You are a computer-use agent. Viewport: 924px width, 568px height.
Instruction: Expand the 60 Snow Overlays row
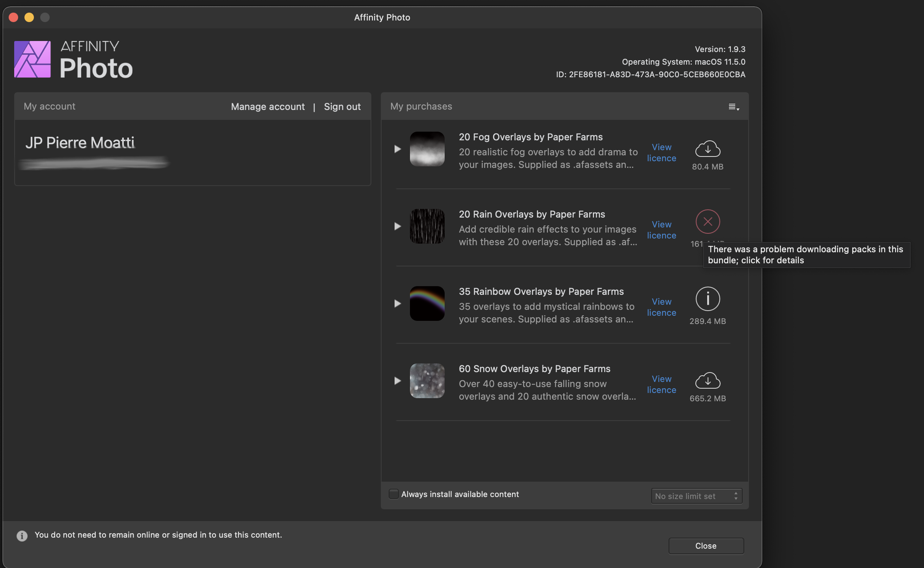(x=397, y=381)
